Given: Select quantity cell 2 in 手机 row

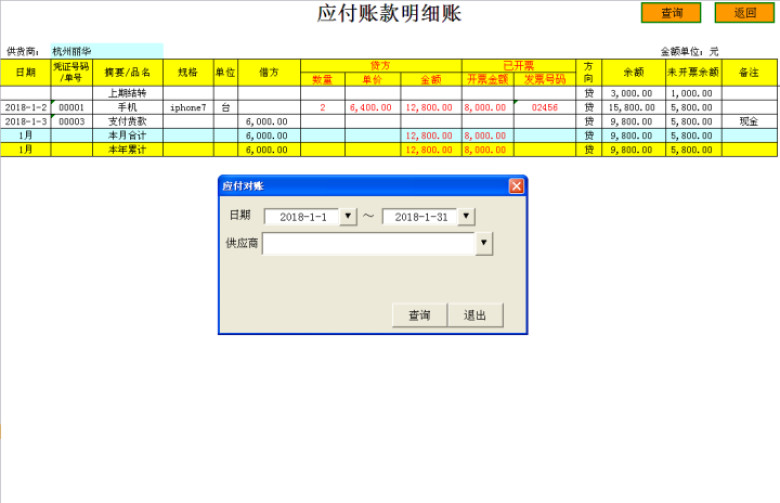Looking at the screenshot, I should (x=323, y=107).
